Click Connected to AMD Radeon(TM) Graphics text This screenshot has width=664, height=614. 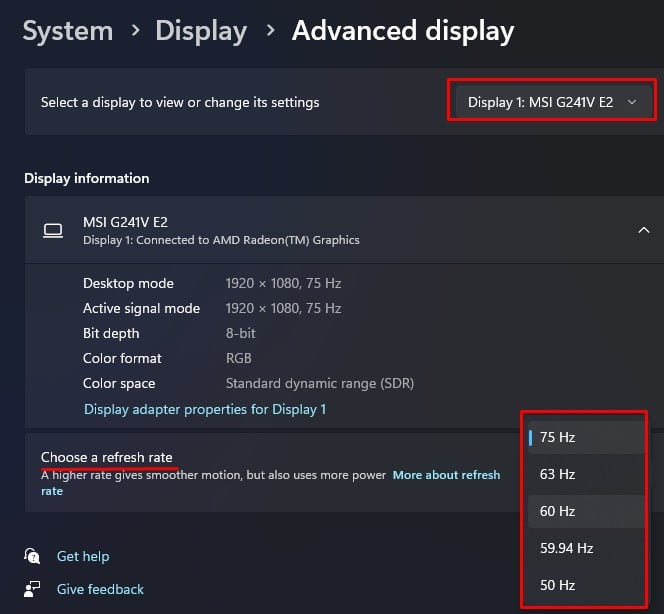pyautogui.click(x=248, y=240)
